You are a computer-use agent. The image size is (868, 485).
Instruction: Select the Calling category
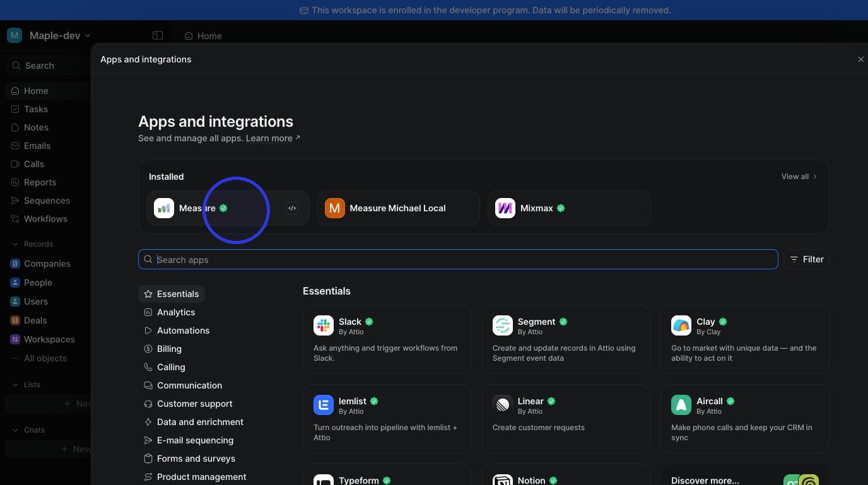pyautogui.click(x=165, y=367)
